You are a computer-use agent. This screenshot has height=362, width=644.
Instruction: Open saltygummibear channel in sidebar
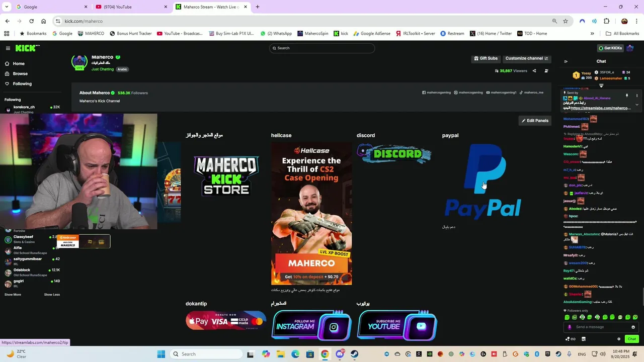[x=31, y=261]
